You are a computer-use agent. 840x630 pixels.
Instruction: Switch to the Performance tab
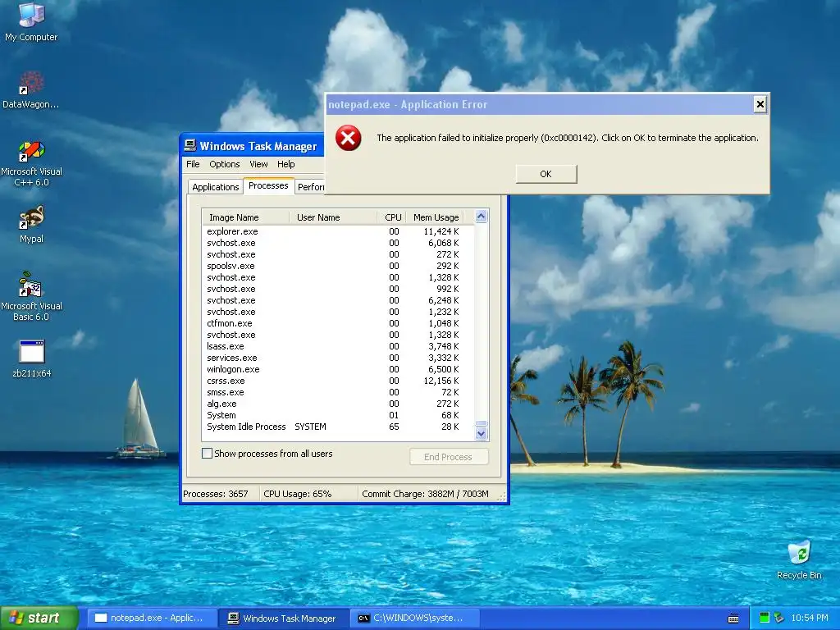coord(310,187)
